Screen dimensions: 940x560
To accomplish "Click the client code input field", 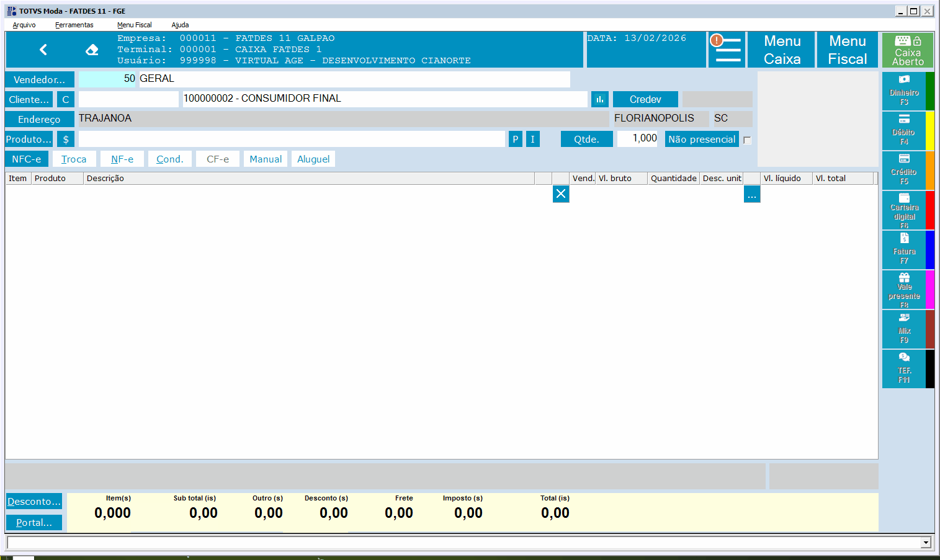I will (128, 99).
